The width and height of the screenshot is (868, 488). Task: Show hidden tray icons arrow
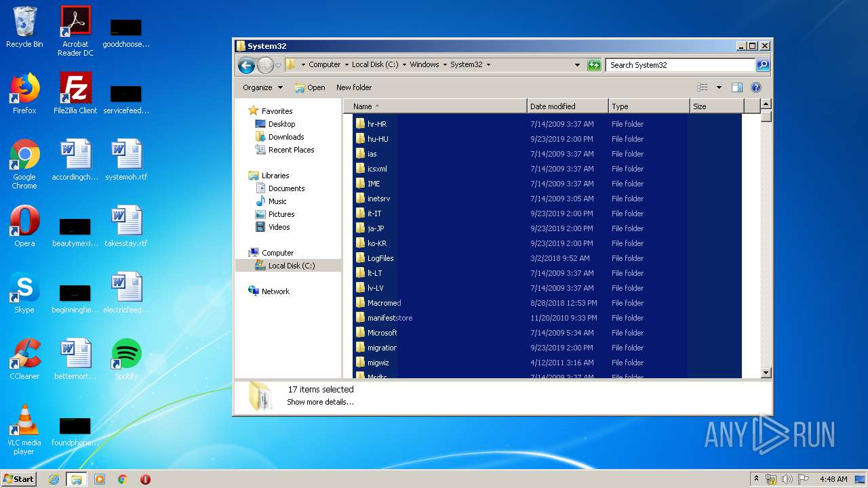757,479
